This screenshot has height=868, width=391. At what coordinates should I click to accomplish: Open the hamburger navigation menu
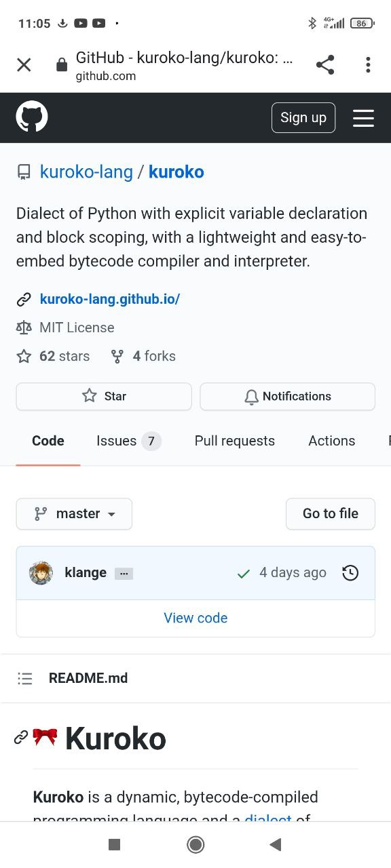click(363, 118)
